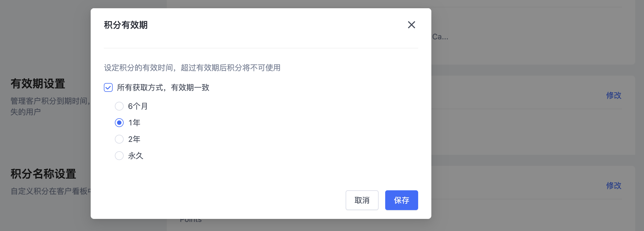Click the 永久 option label text
The width and height of the screenshot is (644, 231).
pos(136,156)
